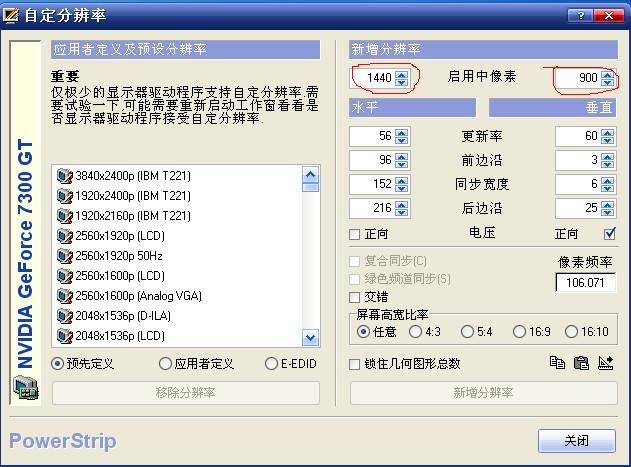631x467 pixels.
Task: Select the 16:10 aspect ratio radio
Action: tap(571, 332)
